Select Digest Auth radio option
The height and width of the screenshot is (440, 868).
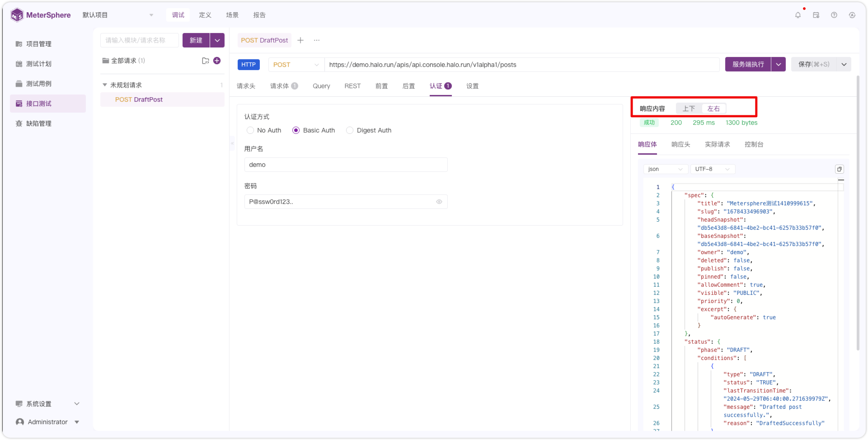(x=369, y=130)
